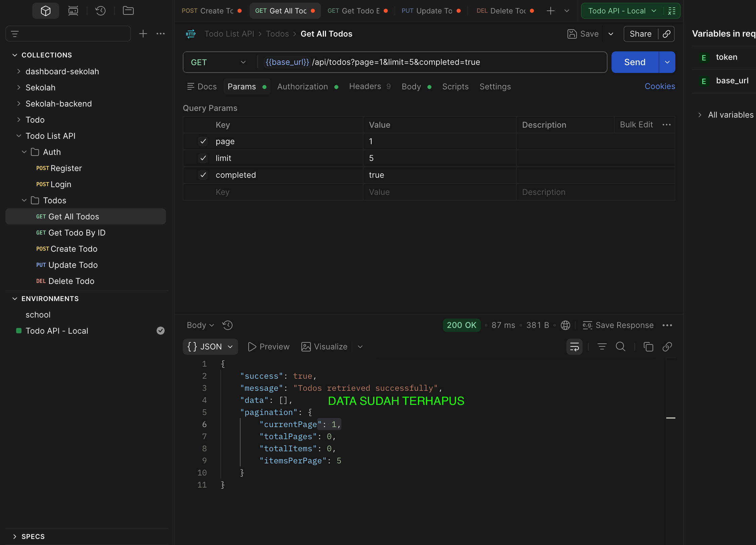Open the History clock icon in sidebar header
This screenshot has width=756, height=545.
100,11
